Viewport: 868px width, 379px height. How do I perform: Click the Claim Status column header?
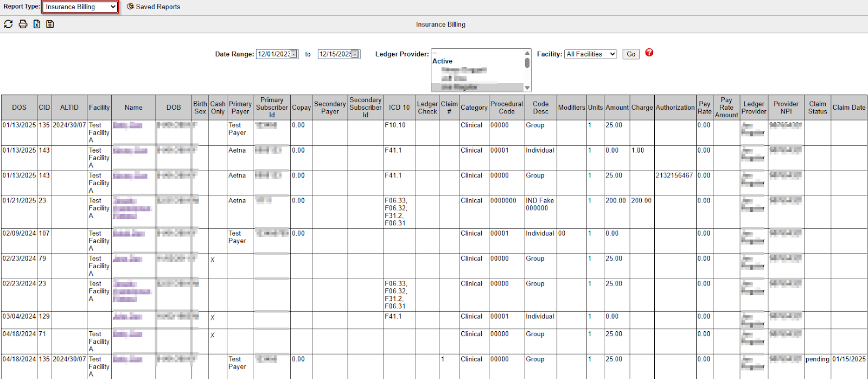coord(818,108)
